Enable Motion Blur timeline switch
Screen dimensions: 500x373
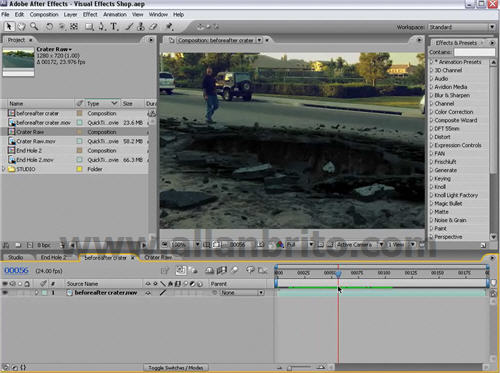(x=235, y=270)
